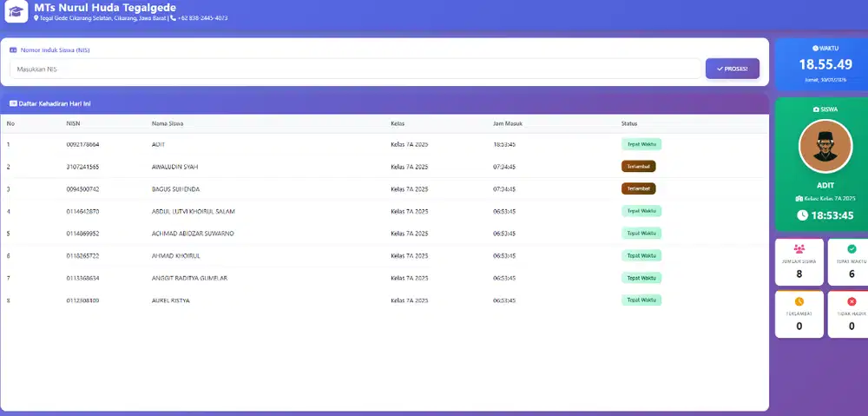Click the building icon beside Kelas label

pyautogui.click(x=799, y=198)
